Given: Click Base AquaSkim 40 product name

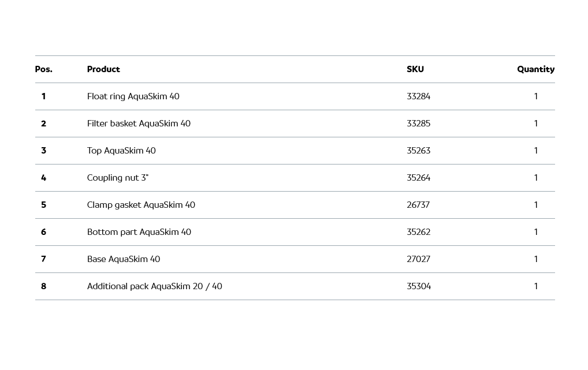Looking at the screenshot, I should pyautogui.click(x=123, y=259).
